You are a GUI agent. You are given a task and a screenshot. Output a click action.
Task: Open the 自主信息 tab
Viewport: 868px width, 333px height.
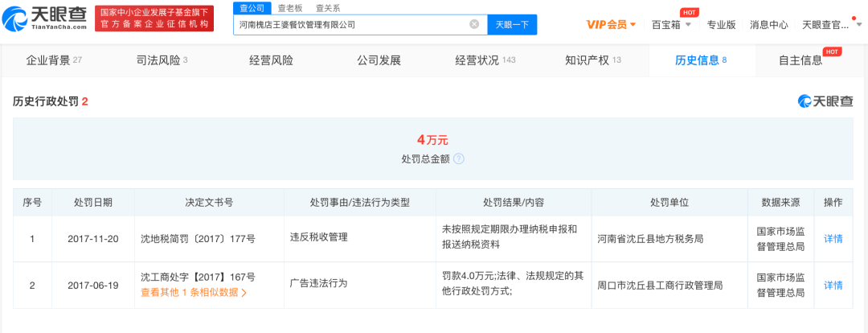pos(800,60)
